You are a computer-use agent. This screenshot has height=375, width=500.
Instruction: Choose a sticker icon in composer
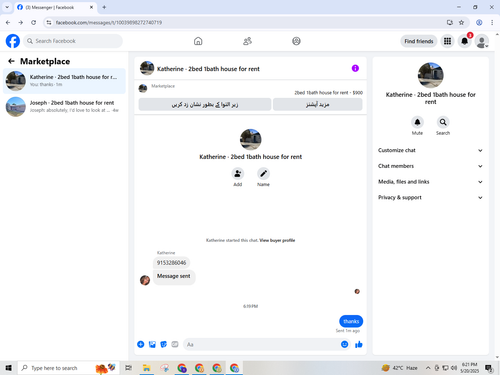coord(164,344)
